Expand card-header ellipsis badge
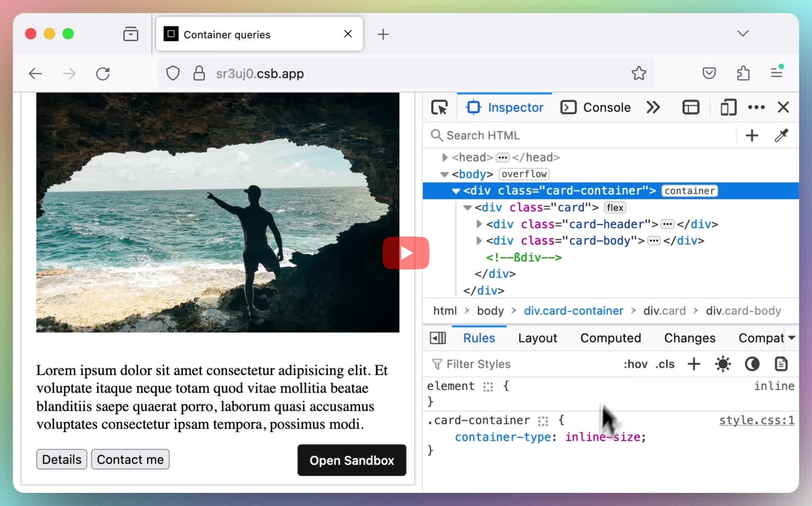Screen dimensions: 812x506 pyautogui.click(x=668, y=224)
